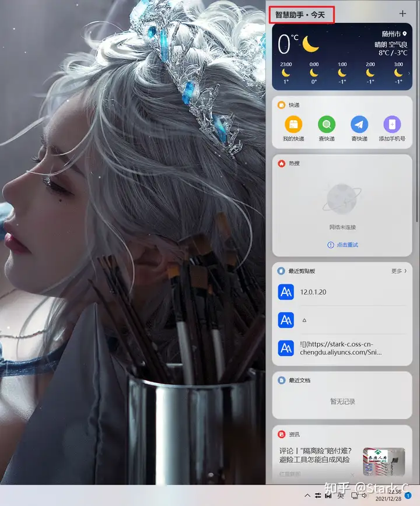Click the AA icon beside 12.0.1.20
This screenshot has height=506, width=420.
[286, 292]
